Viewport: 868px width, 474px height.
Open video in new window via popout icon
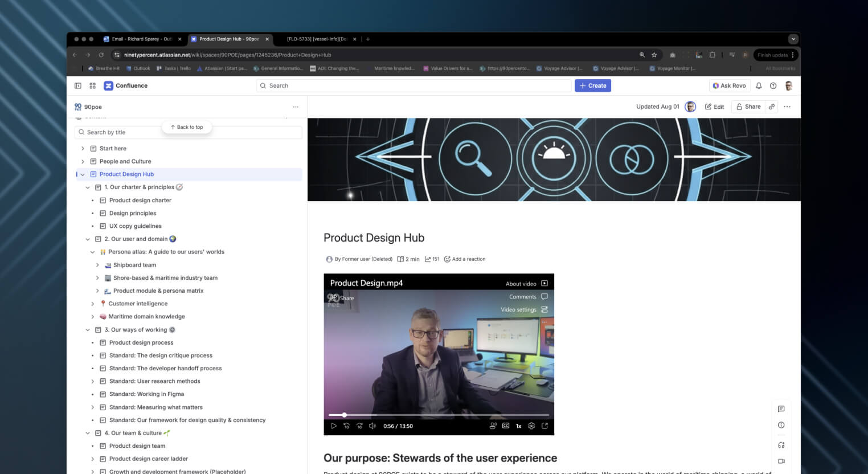545,426
